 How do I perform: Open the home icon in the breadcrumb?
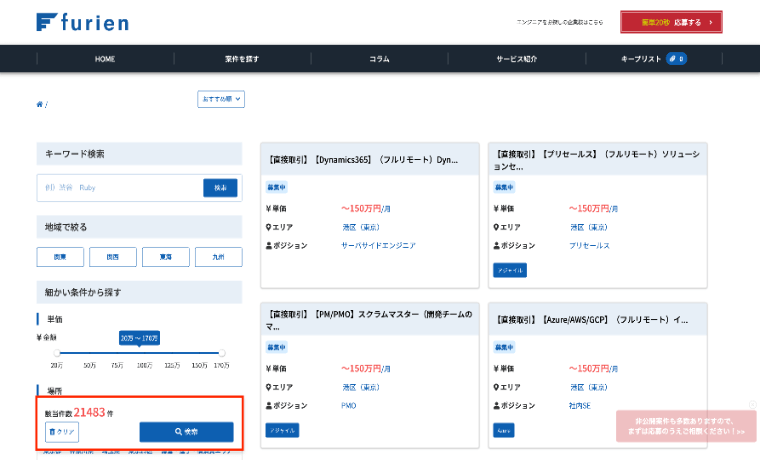(x=39, y=104)
